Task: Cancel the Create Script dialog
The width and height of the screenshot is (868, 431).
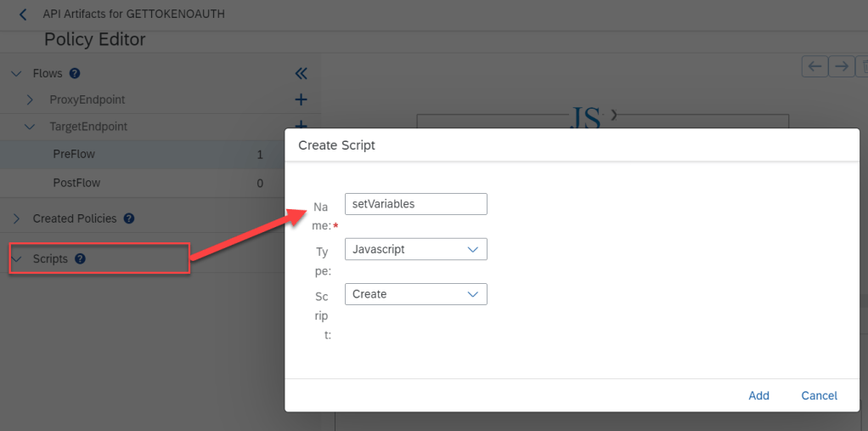Action: tap(819, 395)
